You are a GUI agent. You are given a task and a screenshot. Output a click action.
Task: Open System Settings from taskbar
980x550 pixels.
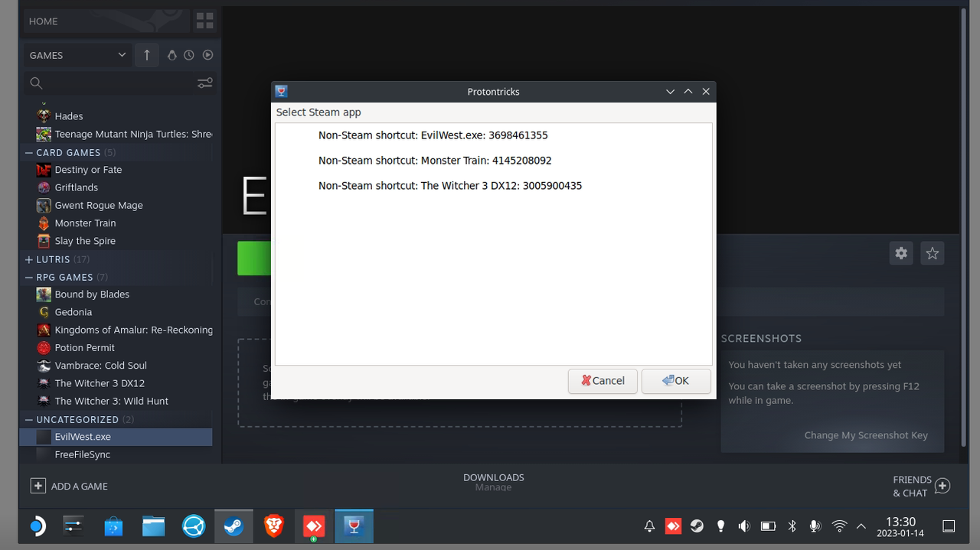73,526
